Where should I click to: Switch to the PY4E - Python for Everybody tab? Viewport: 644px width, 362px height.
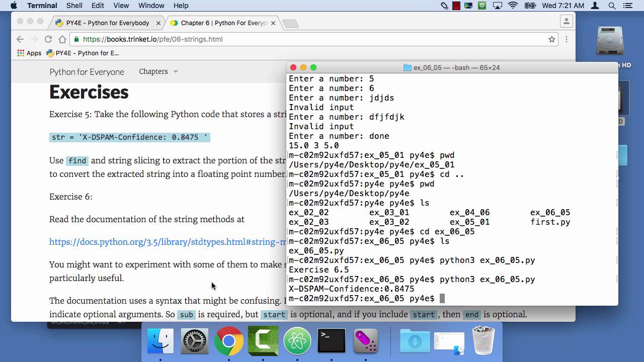pos(108,23)
